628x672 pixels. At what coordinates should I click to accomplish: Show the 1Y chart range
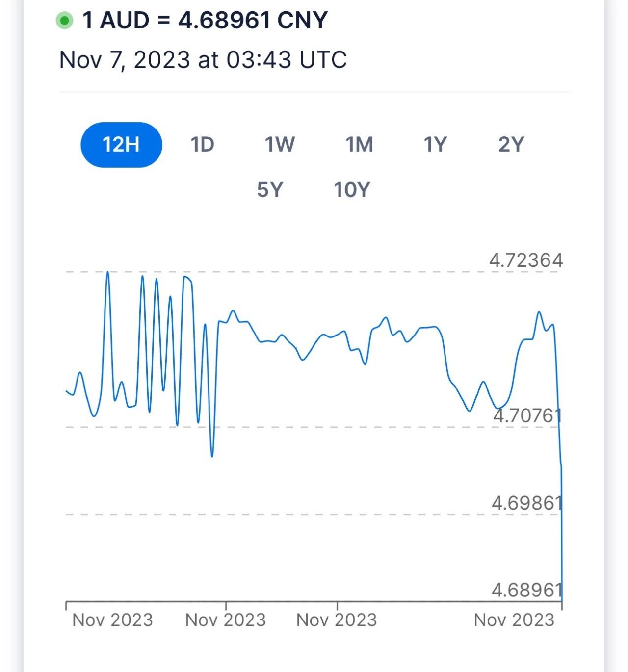(435, 145)
